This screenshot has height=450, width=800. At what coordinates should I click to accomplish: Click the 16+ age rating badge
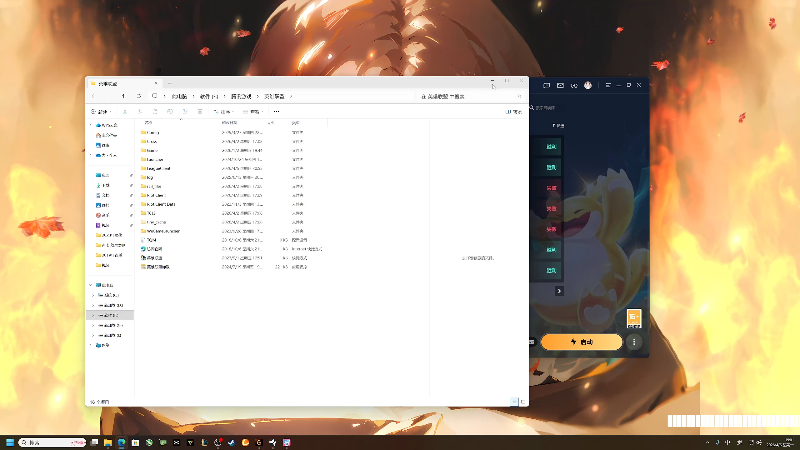click(x=634, y=318)
